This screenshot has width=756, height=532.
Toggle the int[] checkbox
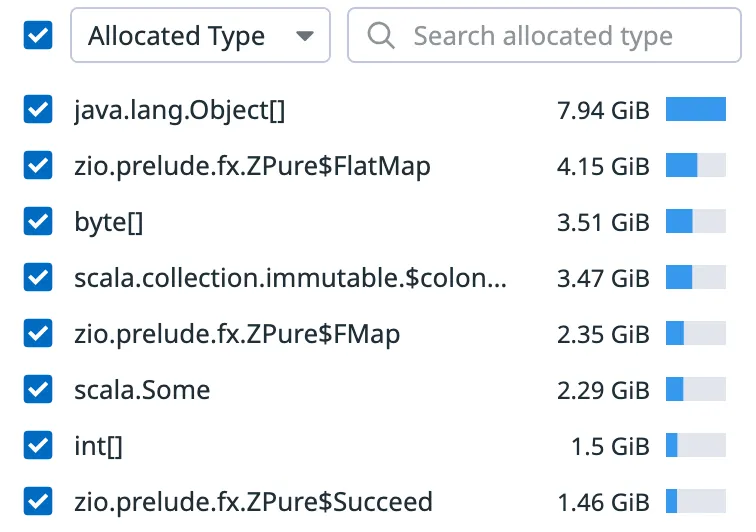38,445
